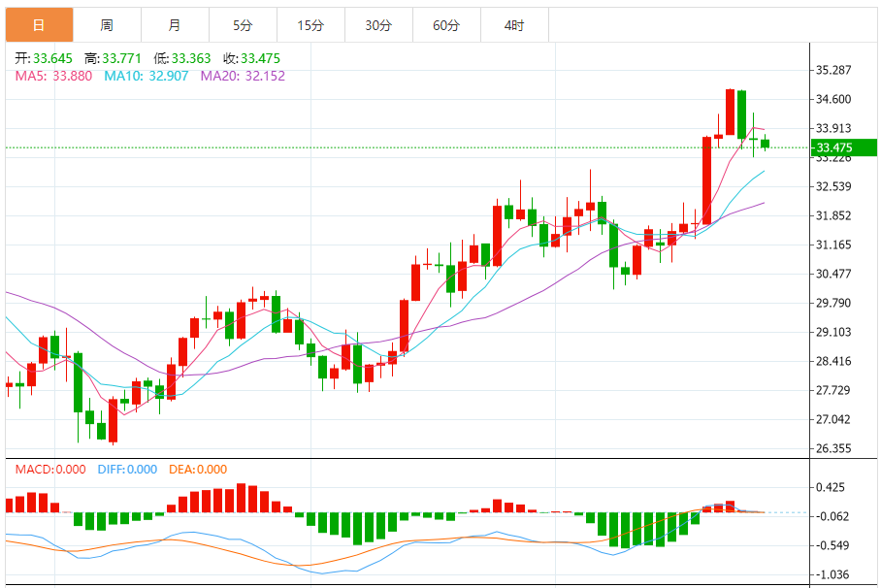Open the 15分 timeframe tab
This screenshot has width=881, height=588.
(310, 25)
